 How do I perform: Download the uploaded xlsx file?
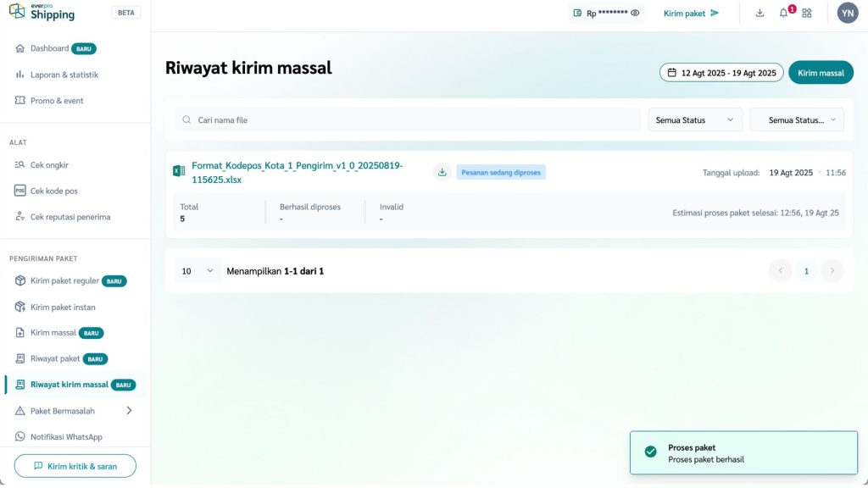pyautogui.click(x=442, y=172)
